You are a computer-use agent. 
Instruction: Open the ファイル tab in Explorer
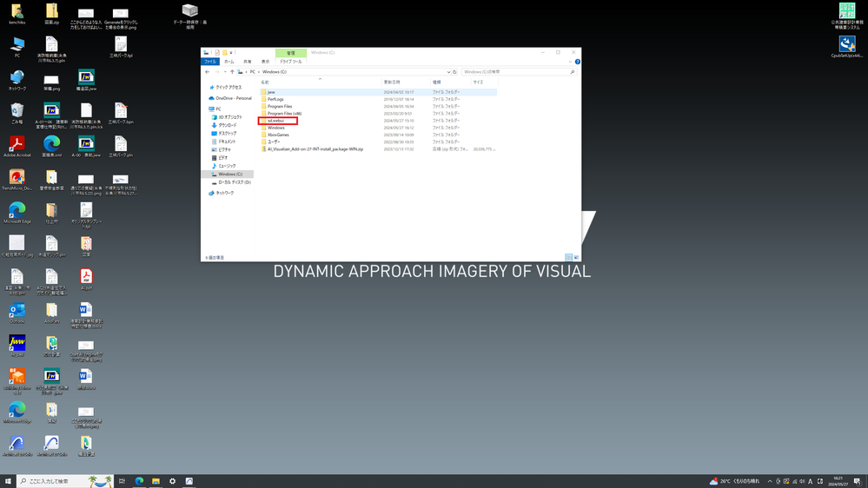tap(209, 62)
